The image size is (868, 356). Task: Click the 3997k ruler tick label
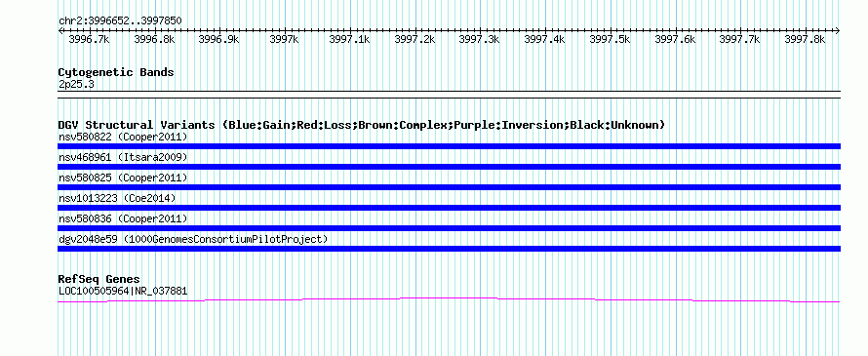[x=284, y=39]
